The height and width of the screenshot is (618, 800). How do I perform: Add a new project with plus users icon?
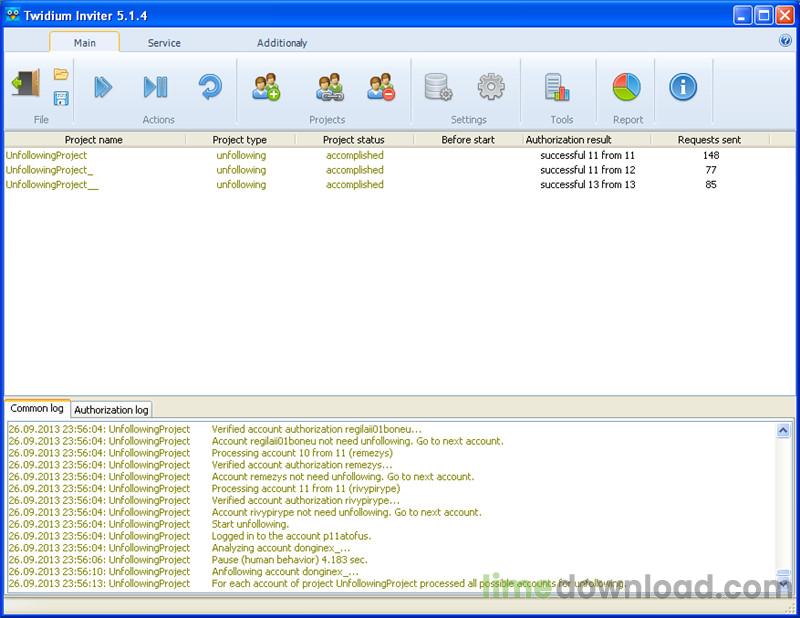(266, 87)
